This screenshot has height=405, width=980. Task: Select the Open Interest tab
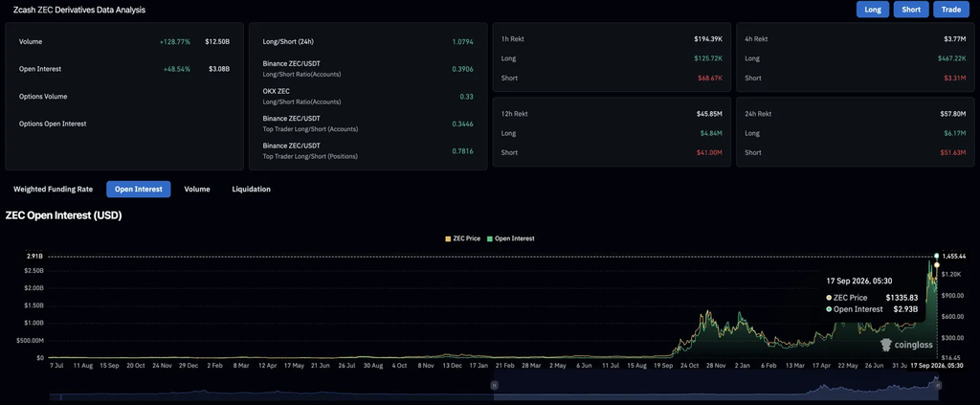click(x=138, y=190)
